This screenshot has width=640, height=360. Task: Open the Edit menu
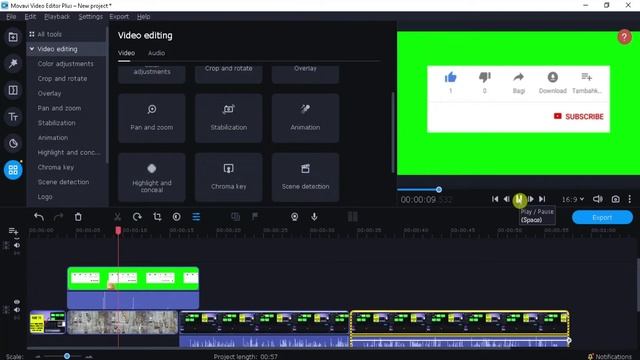pyautogui.click(x=30, y=16)
